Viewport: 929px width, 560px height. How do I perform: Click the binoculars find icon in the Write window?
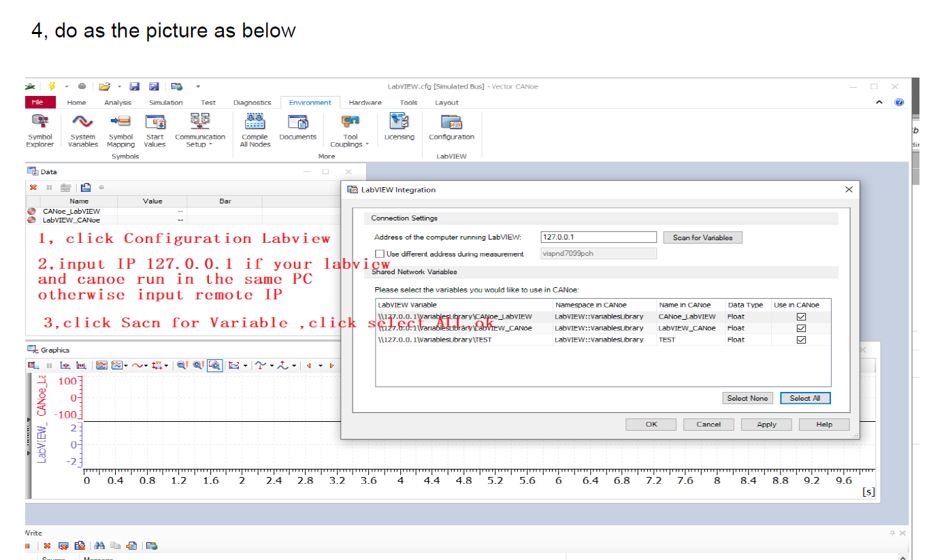pyautogui.click(x=100, y=546)
